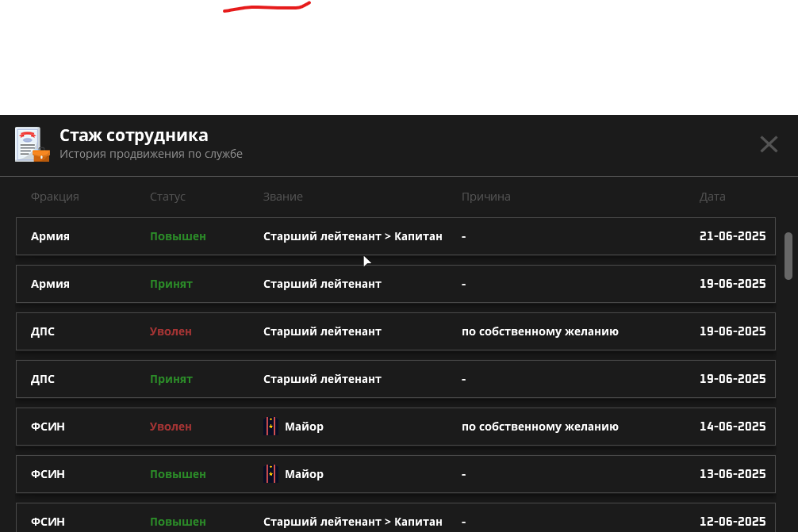Click the 19-06-2025 date in ДПС Принят row
The height and width of the screenshot is (532, 798).
tap(732, 378)
